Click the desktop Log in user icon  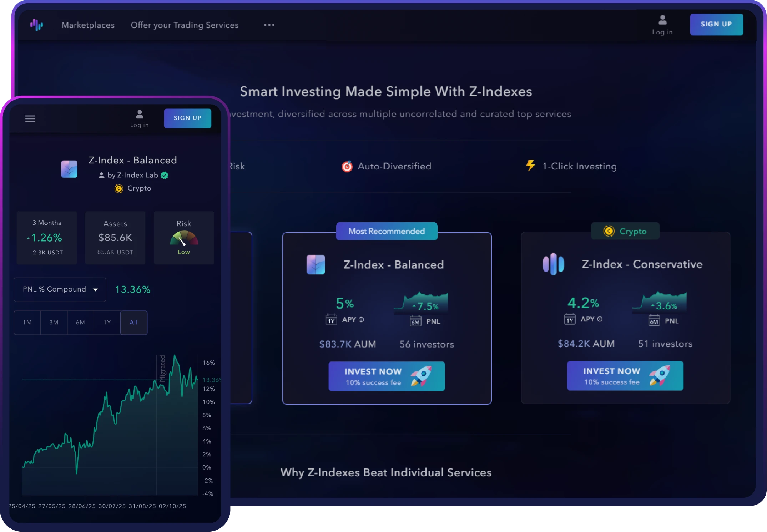tap(662, 20)
